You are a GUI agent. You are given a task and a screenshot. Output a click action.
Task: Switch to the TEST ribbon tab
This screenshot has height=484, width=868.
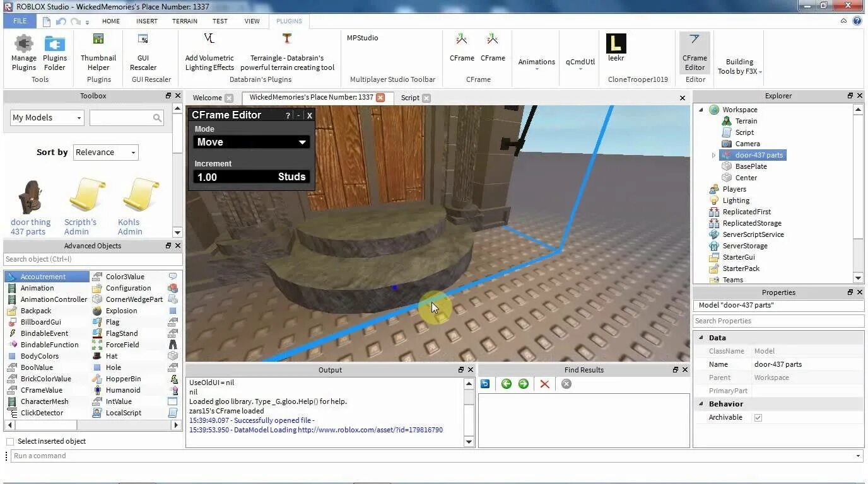point(220,21)
